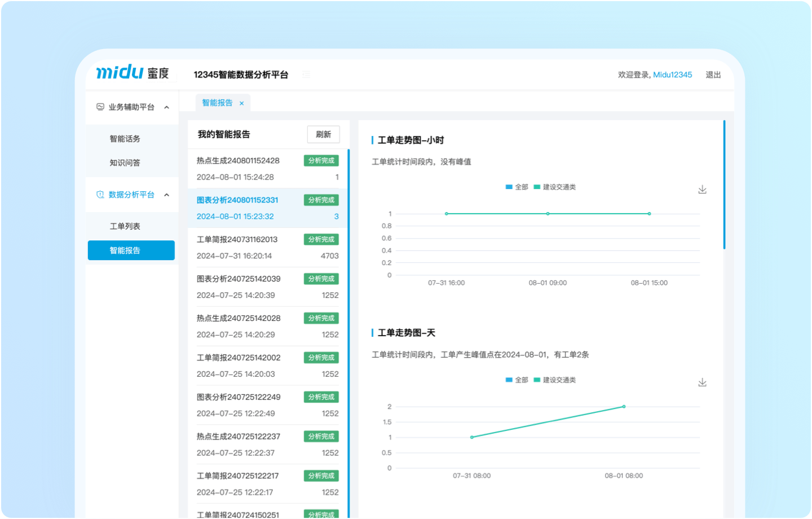Collapse the 业务辅助平台 section
Screen dimensions: 812x519
pos(166,107)
